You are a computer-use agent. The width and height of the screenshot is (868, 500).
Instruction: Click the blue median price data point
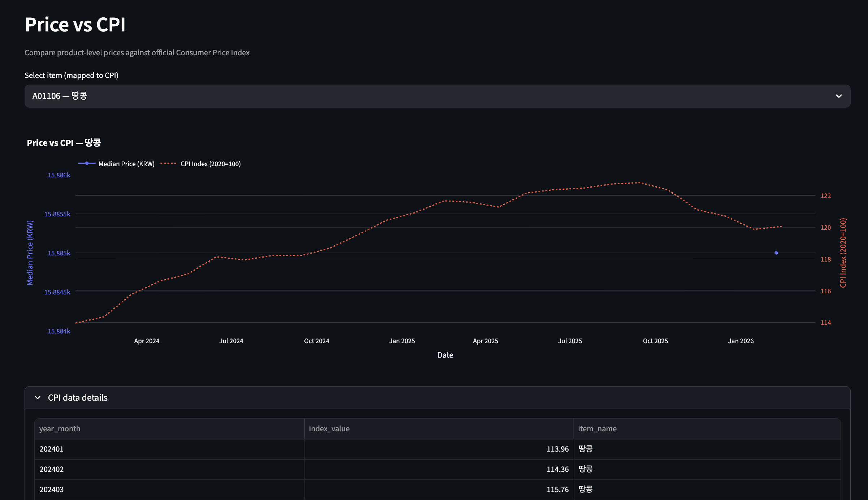point(776,253)
